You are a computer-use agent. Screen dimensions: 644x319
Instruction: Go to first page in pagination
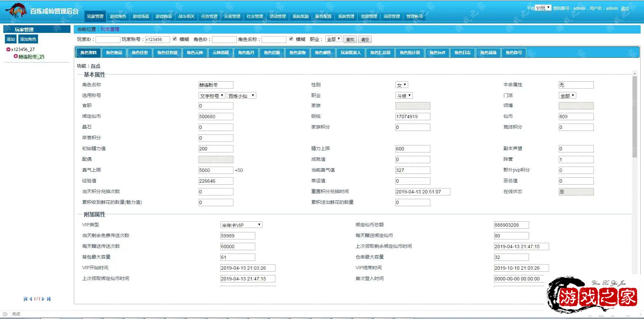[25, 299]
